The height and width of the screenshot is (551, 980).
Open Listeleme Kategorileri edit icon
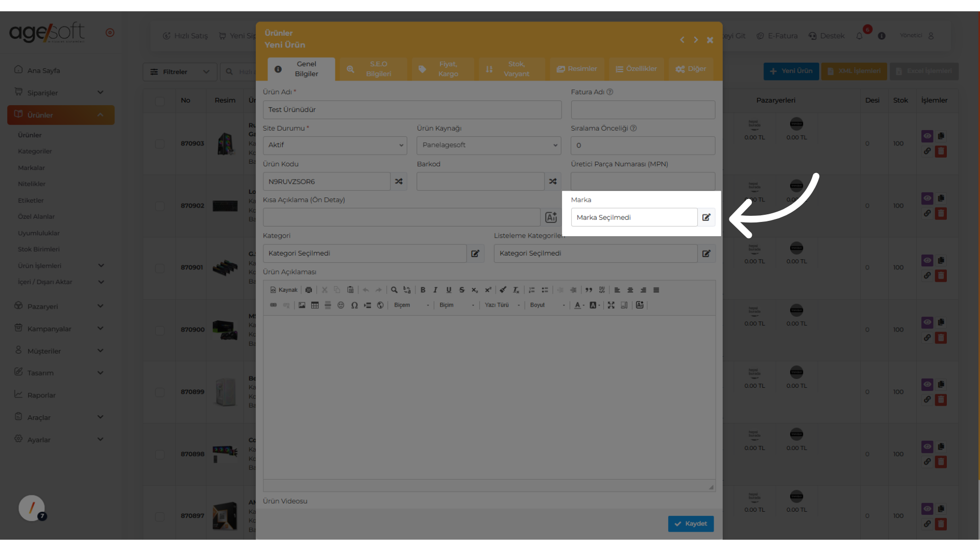click(706, 254)
